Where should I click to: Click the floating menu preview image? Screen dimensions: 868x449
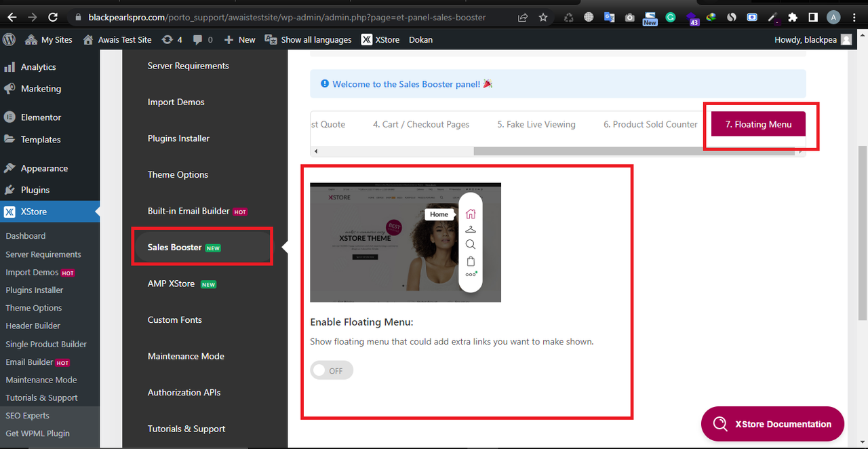(406, 242)
